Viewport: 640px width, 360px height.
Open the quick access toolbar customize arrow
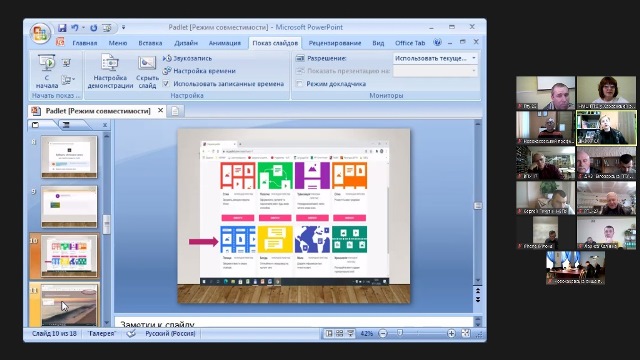(124, 28)
